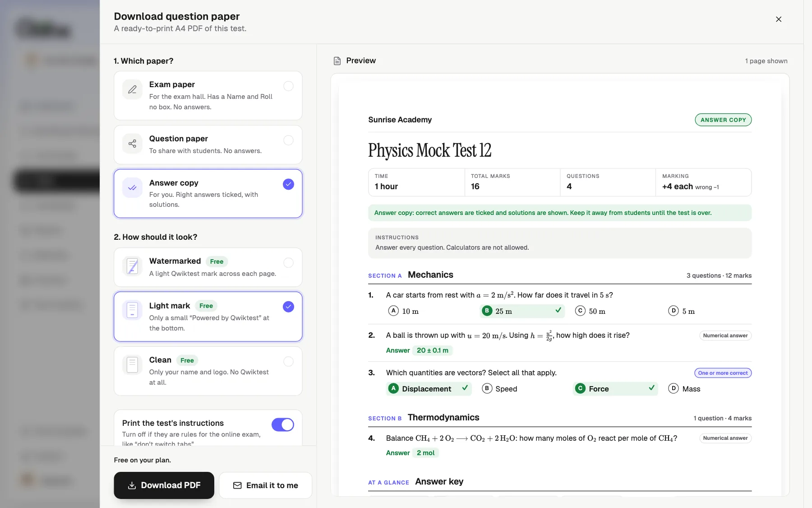
Task: Click Email it to me button
Action: 265,485
